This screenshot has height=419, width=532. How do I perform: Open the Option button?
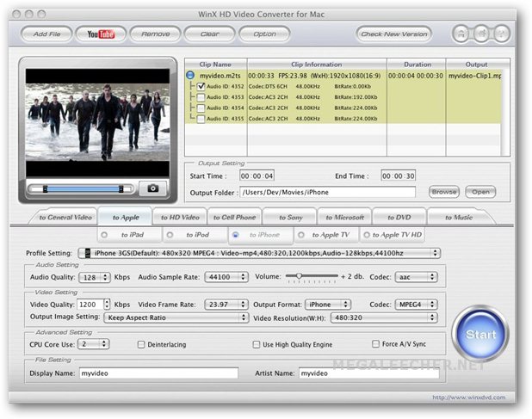pos(264,34)
